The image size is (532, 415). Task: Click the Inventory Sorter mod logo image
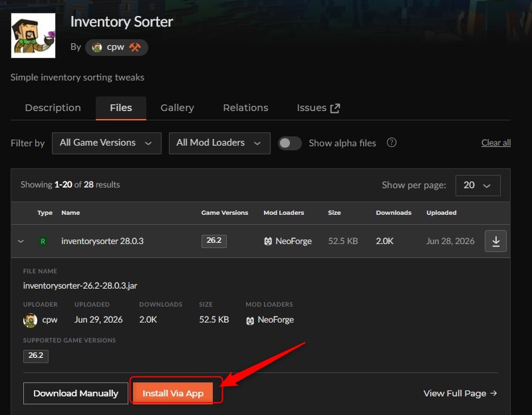(33, 36)
